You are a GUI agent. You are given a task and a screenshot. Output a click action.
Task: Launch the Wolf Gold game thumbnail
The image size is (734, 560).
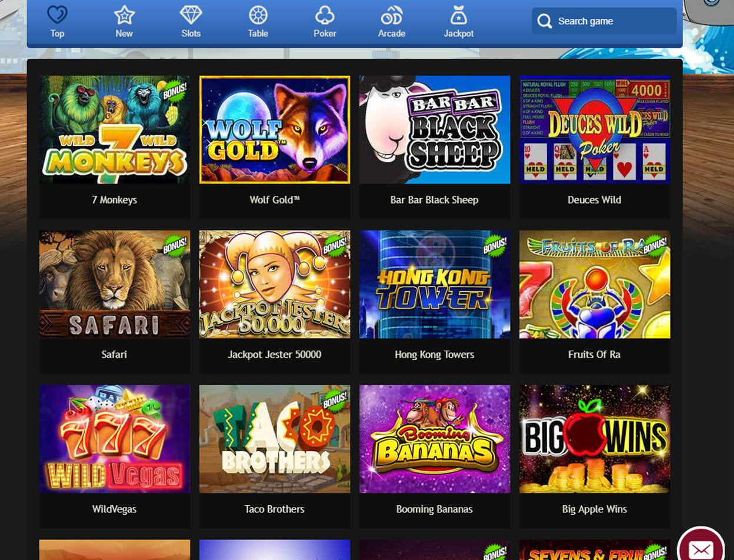point(275,129)
